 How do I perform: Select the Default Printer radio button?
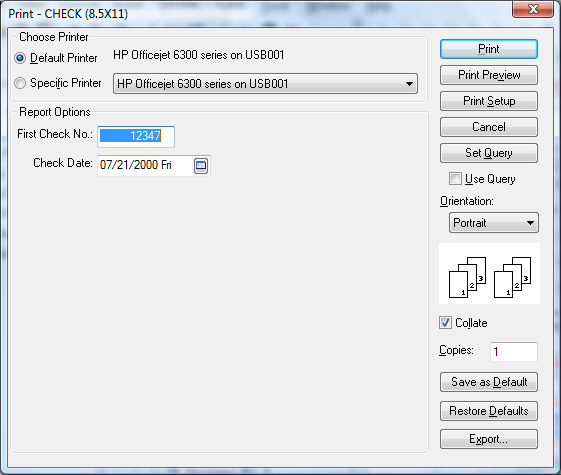pos(20,58)
